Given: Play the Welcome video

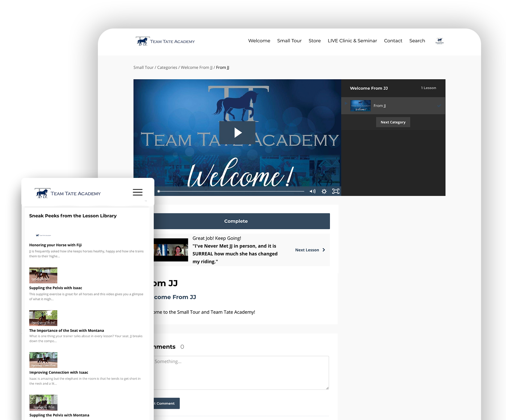Looking at the screenshot, I should coord(237,133).
